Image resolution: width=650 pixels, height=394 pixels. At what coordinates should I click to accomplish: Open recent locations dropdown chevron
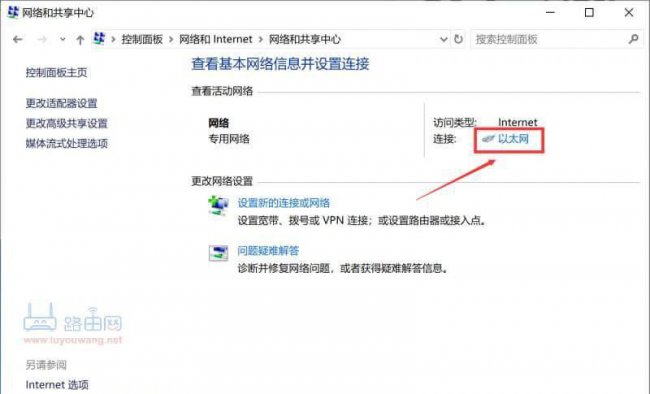tap(63, 39)
